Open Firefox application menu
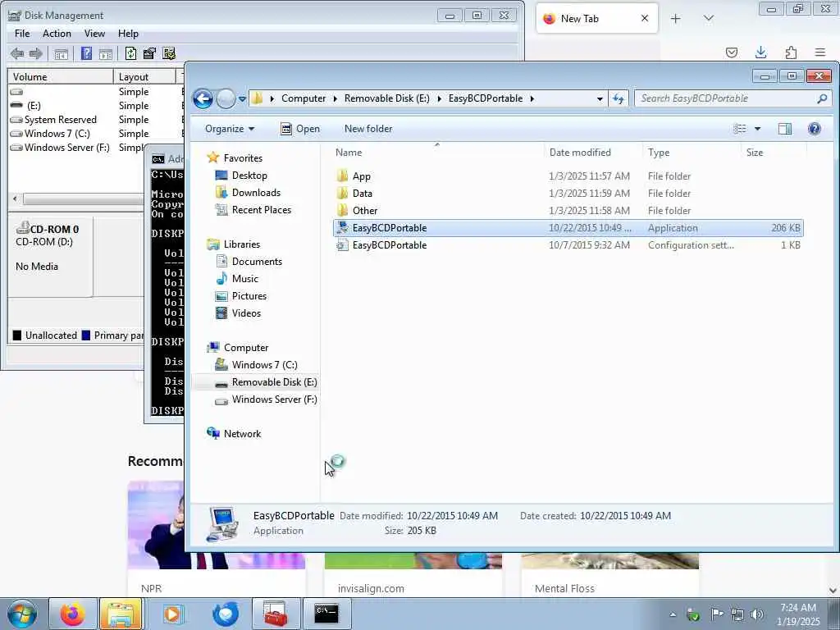The height and width of the screenshot is (630, 840). pos(820,52)
